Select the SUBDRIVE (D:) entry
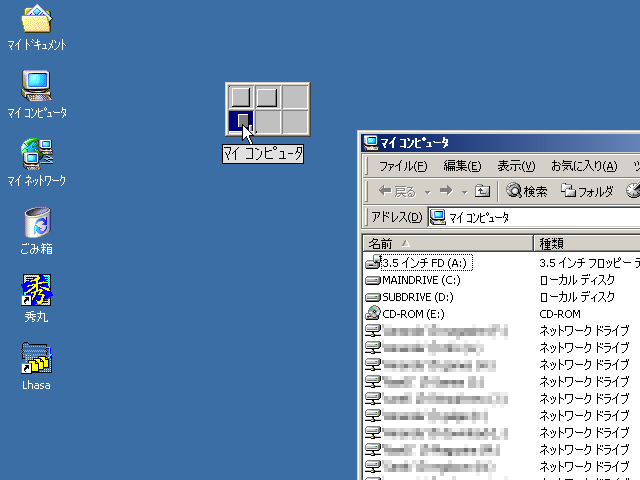 click(418, 297)
